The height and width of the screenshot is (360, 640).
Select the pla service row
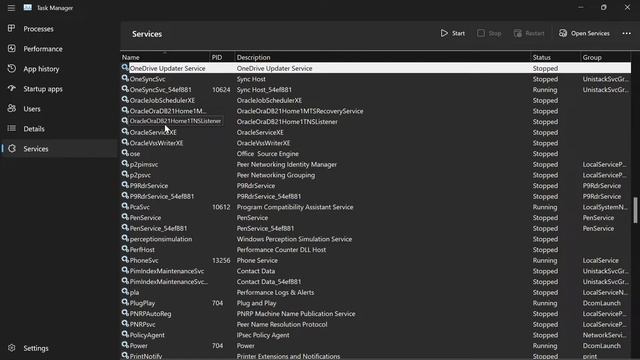pyautogui.click(x=376, y=292)
